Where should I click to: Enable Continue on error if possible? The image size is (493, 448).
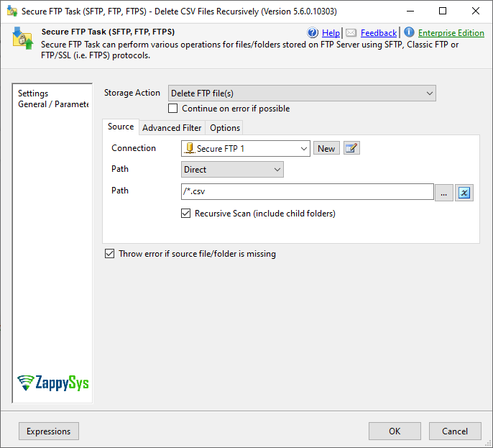(x=172, y=109)
